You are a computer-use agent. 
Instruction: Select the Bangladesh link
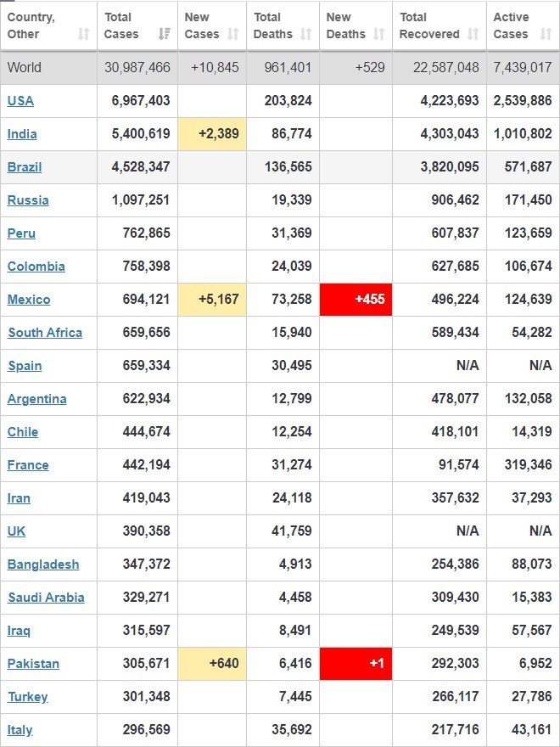click(x=43, y=564)
